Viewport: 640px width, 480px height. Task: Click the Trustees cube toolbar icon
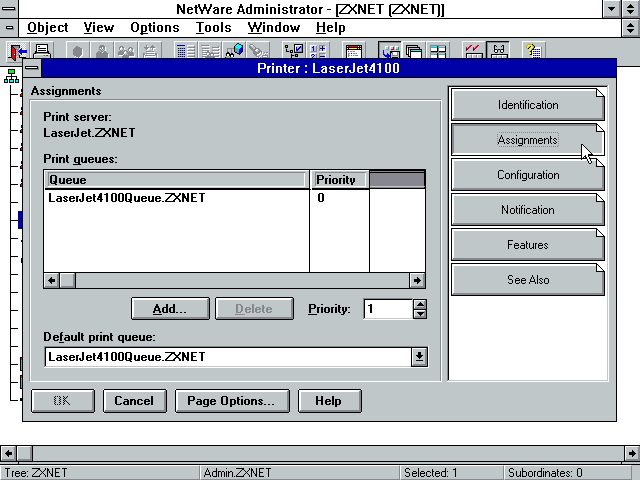(234, 51)
